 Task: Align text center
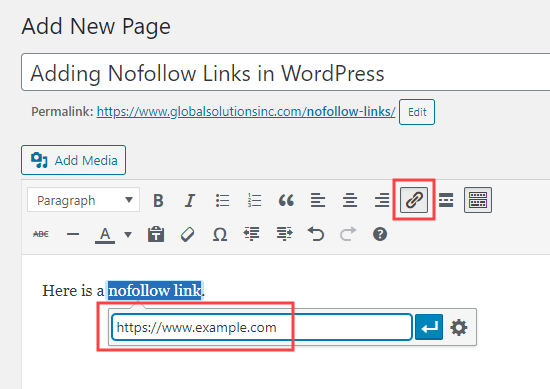tap(350, 201)
